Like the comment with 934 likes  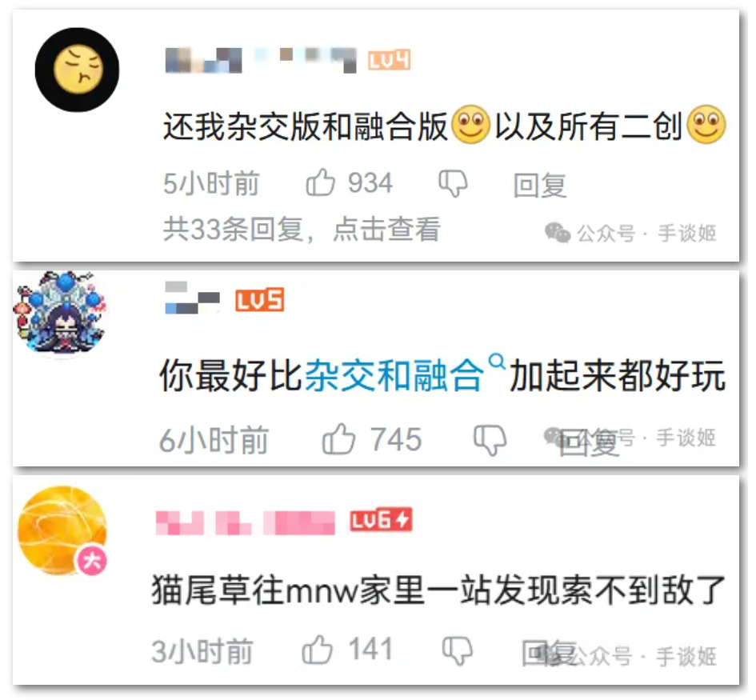tap(320, 182)
